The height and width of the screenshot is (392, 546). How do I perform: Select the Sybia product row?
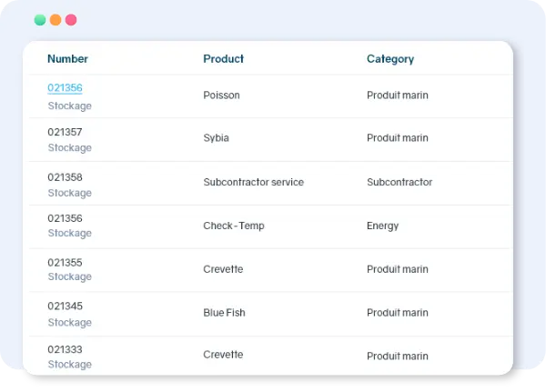click(216, 138)
